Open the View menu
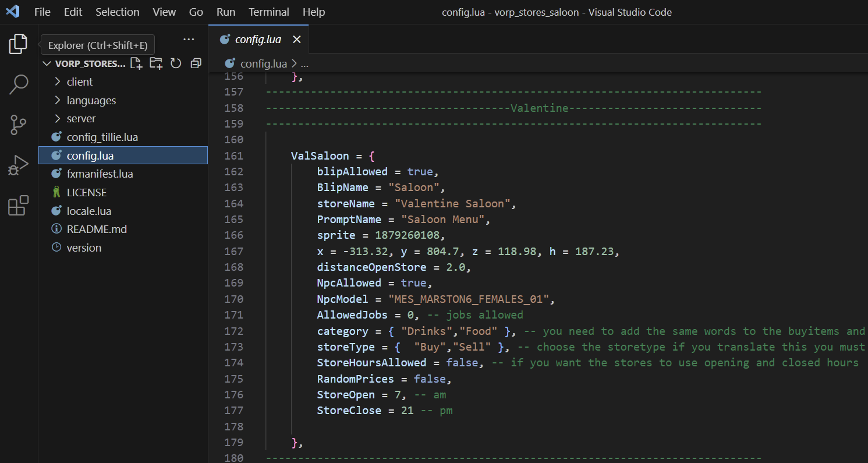The width and height of the screenshot is (868, 463). click(x=164, y=12)
